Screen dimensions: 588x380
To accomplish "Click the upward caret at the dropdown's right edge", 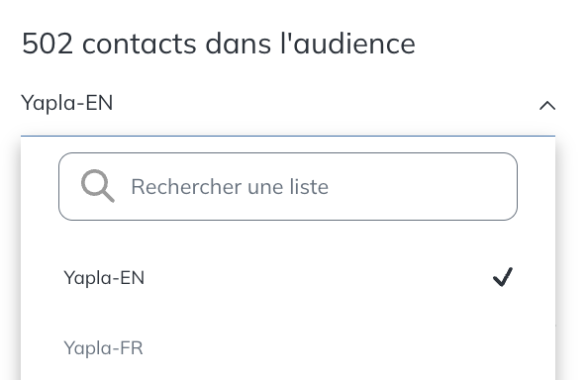I will coord(547,106).
